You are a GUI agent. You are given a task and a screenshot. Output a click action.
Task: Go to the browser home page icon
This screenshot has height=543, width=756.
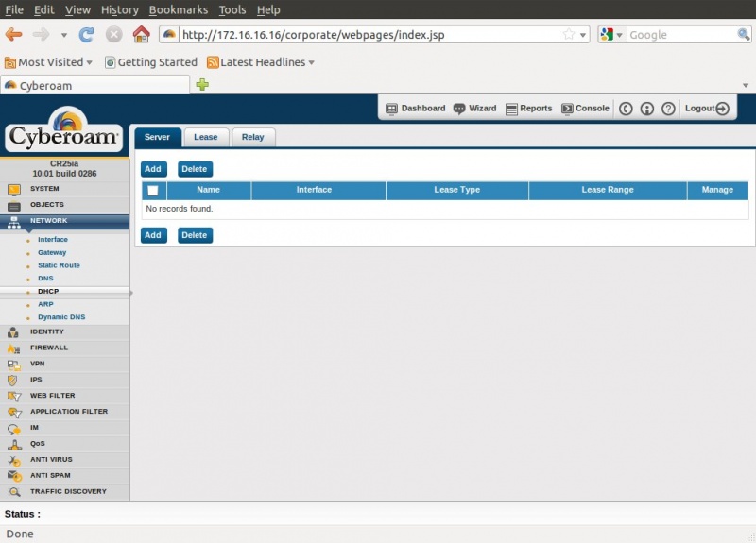tap(141, 35)
